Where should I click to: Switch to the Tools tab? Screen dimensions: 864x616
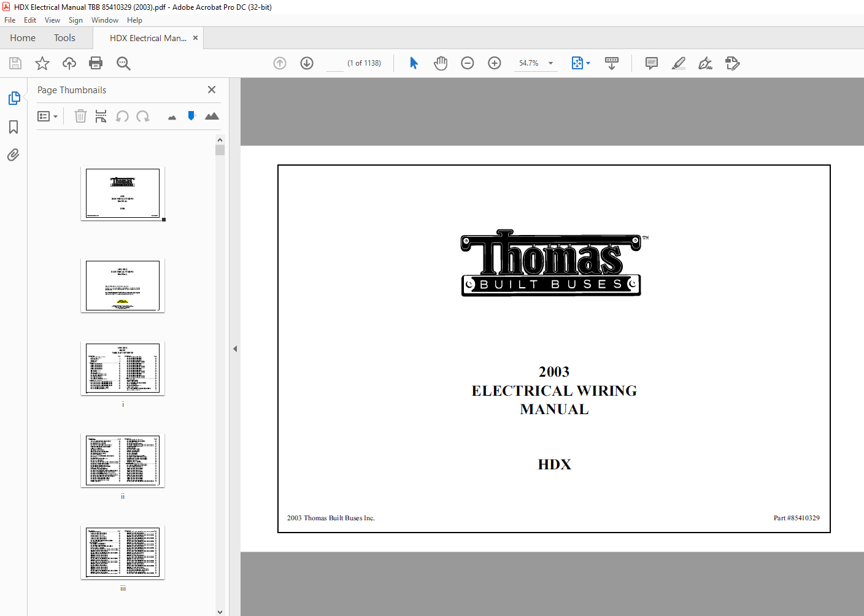click(x=64, y=38)
